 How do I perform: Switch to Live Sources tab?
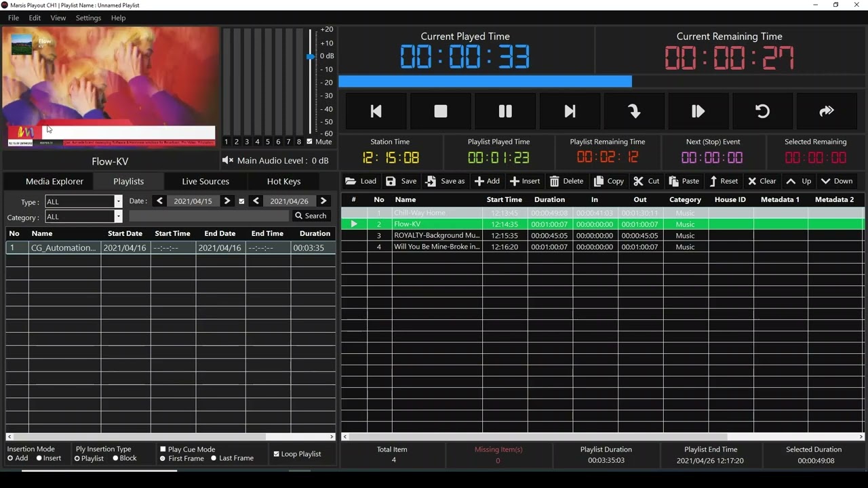point(205,181)
